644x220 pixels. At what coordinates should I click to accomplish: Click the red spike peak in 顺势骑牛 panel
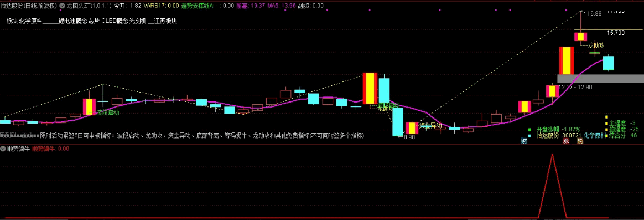(x=552, y=155)
